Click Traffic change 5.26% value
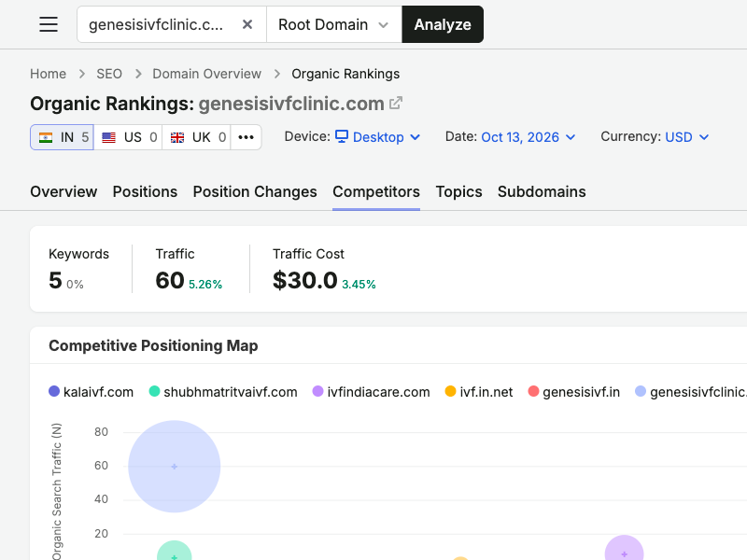 (205, 285)
